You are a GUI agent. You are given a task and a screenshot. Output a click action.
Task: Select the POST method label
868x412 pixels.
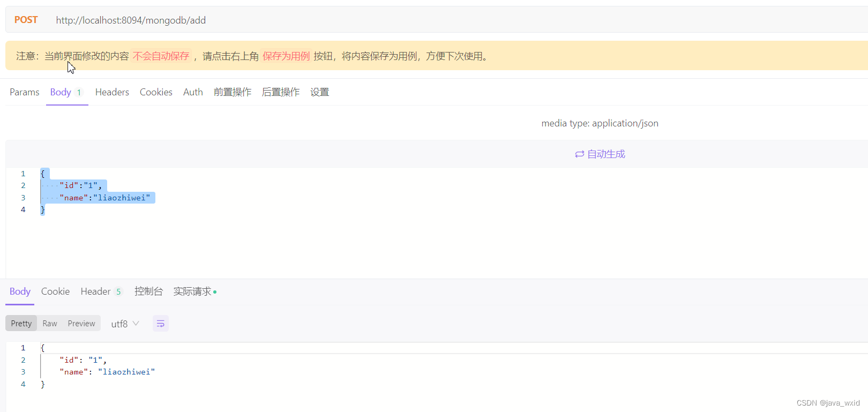pyautogui.click(x=26, y=20)
